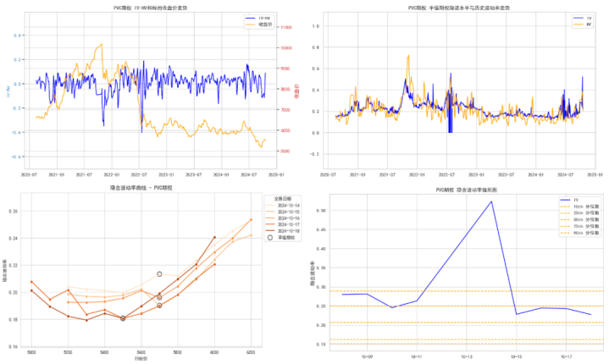Screen dimensions: 609x364
Task: Click date tick '10-13' on cone chart
Action: point(467,356)
